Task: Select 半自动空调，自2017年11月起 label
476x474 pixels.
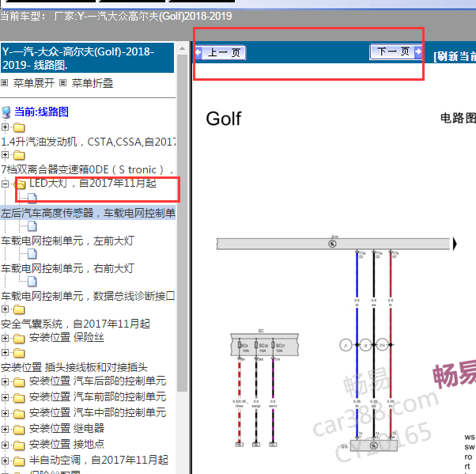Action: click(x=99, y=461)
